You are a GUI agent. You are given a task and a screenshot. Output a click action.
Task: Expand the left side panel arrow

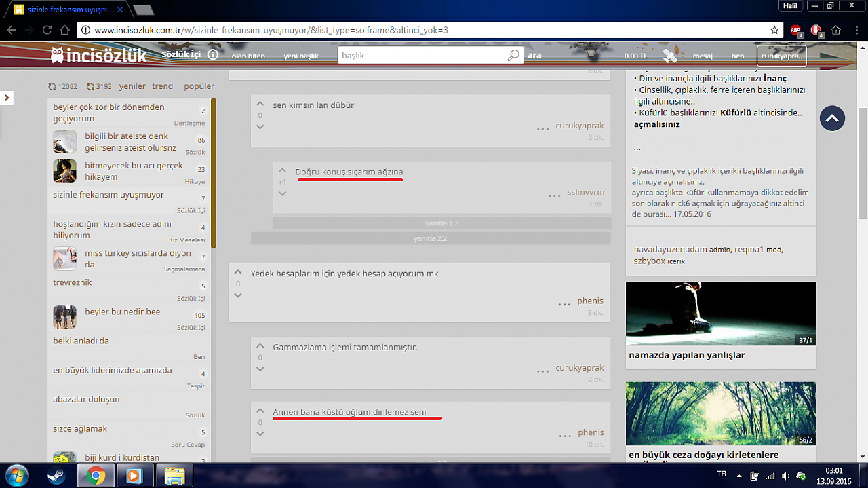click(x=7, y=98)
